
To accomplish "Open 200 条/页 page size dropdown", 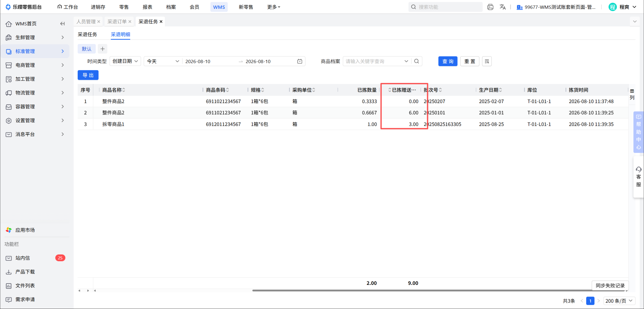I will 619,301.
